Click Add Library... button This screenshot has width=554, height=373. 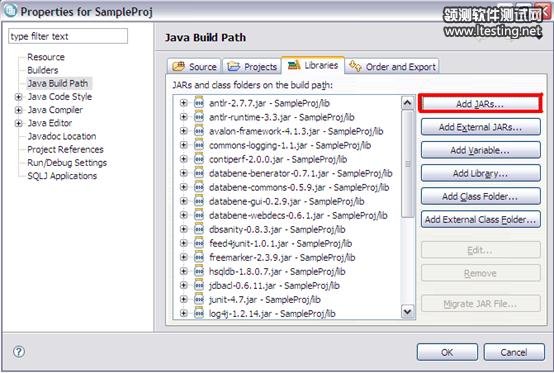click(x=481, y=173)
